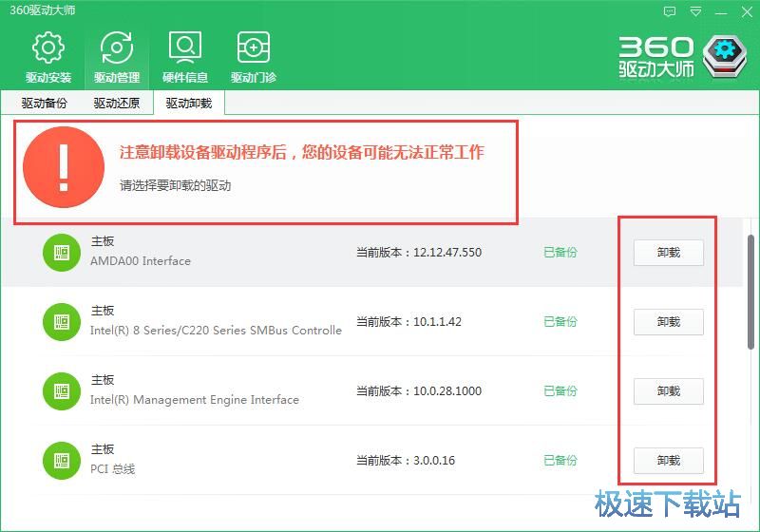Close the 360驱动大师 window
Image resolution: width=760 pixels, height=532 pixels.
click(x=747, y=11)
